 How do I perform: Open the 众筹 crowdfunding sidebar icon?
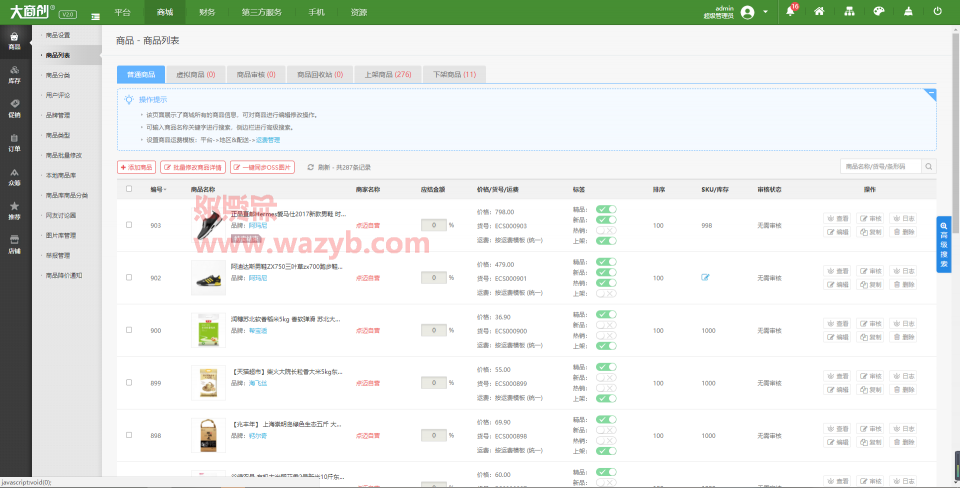click(15, 177)
